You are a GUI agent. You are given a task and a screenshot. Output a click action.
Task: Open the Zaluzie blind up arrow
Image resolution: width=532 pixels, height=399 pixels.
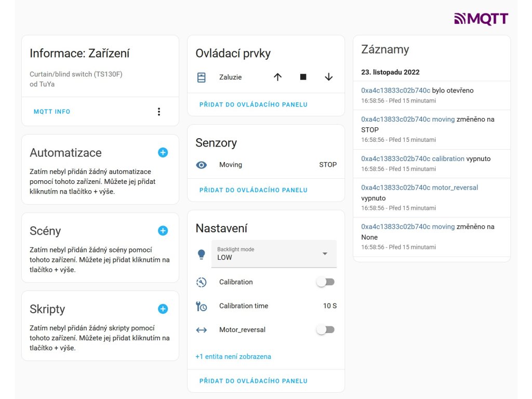point(277,77)
